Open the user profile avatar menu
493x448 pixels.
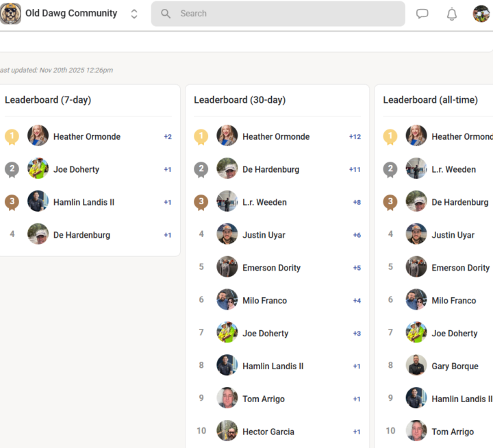click(x=481, y=14)
